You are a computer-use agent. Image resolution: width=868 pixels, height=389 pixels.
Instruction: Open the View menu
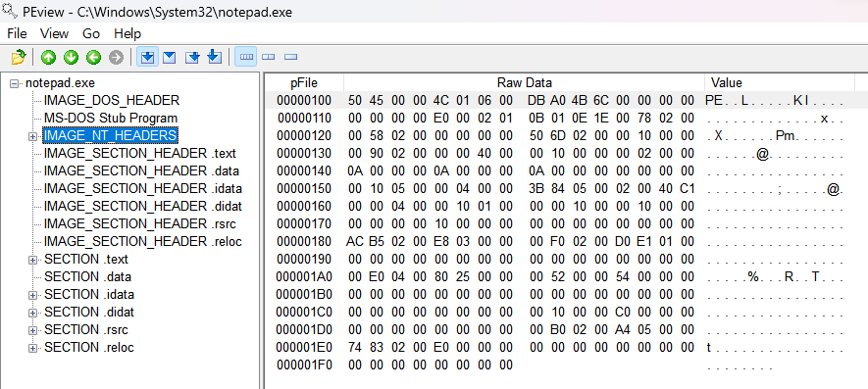(x=54, y=33)
